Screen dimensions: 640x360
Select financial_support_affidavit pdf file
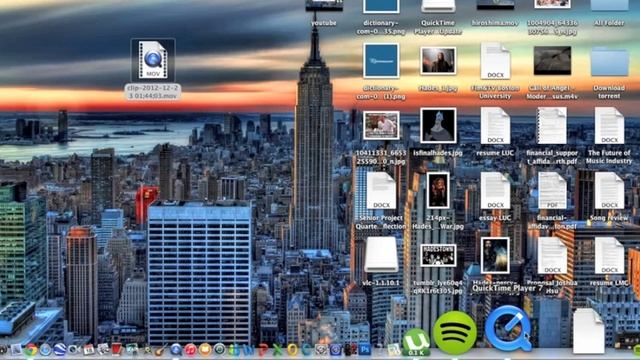click(552, 125)
